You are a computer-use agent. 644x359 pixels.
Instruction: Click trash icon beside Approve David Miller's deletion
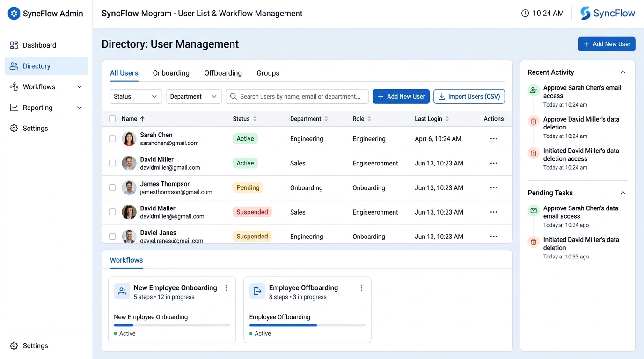(534, 122)
